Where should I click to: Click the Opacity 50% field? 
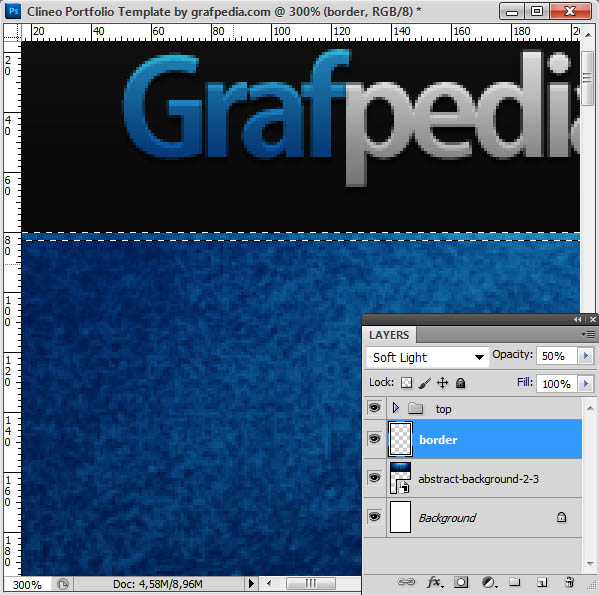557,356
